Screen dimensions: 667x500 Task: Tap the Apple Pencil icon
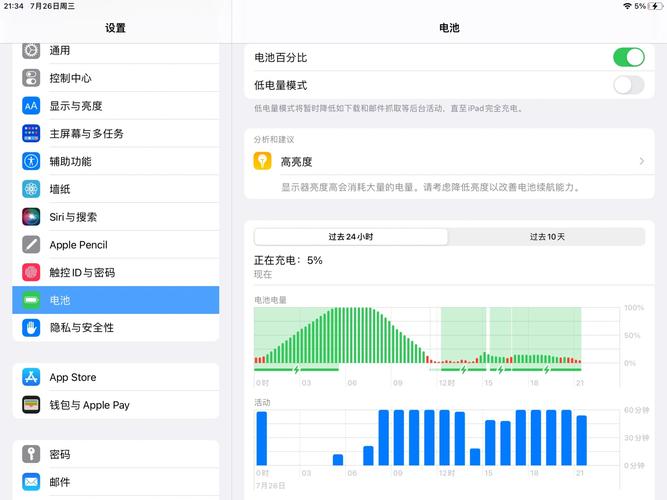click(31, 245)
